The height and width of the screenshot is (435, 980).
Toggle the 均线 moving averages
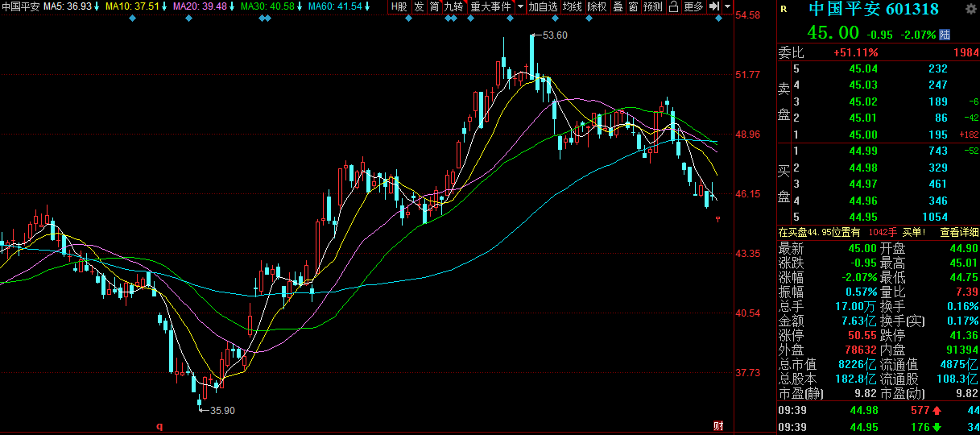(572, 6)
